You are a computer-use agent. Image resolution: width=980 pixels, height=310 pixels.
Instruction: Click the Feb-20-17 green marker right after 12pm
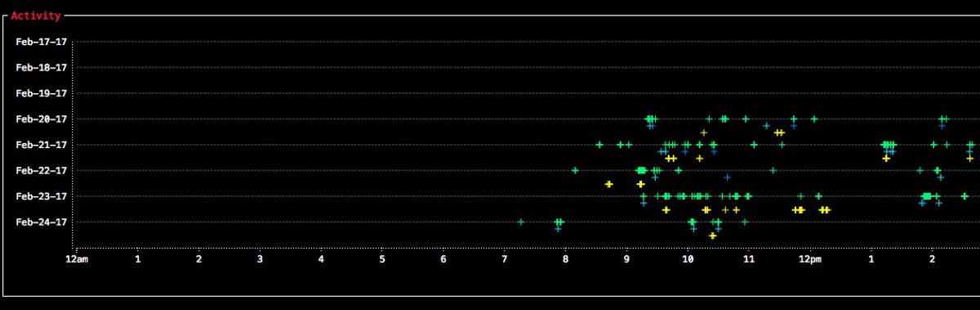point(814,119)
